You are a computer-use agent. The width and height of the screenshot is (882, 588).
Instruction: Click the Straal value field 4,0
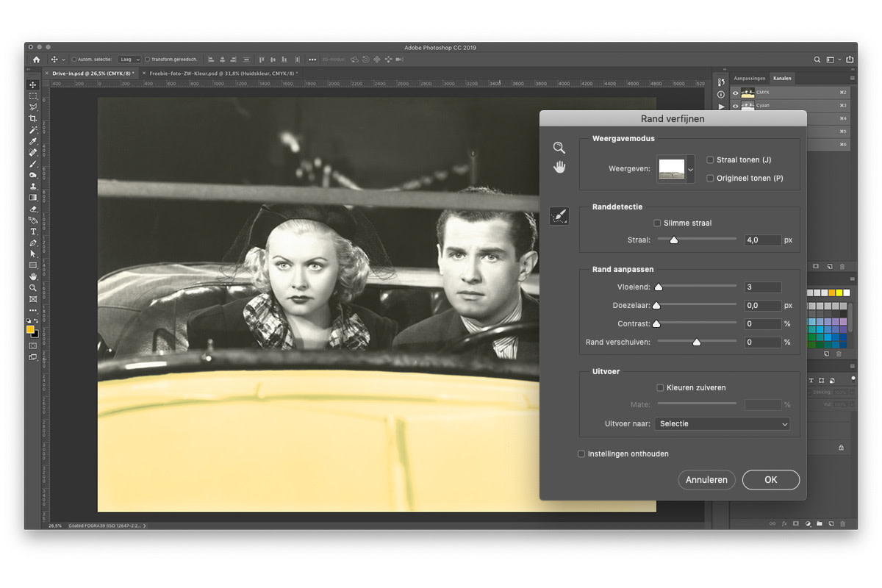tap(763, 240)
